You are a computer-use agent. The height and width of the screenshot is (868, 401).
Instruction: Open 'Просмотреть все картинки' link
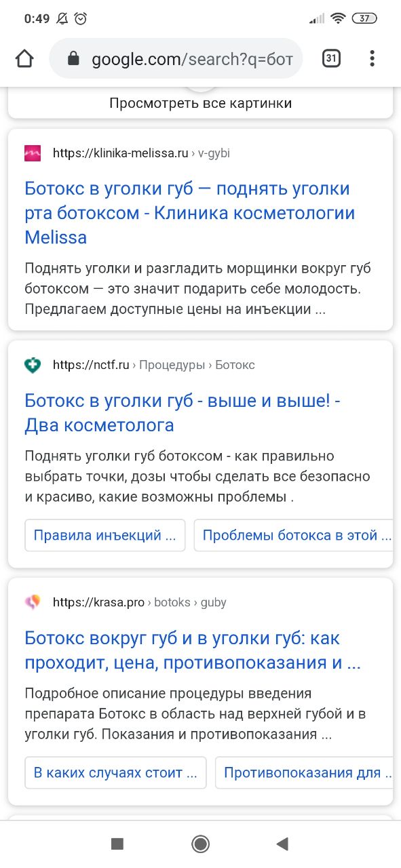coord(201,104)
